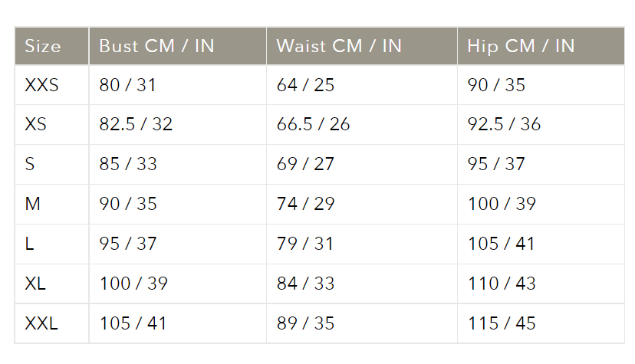Click the XXS bust value 80 / 31
The width and height of the screenshot is (635, 364).
click(x=127, y=85)
